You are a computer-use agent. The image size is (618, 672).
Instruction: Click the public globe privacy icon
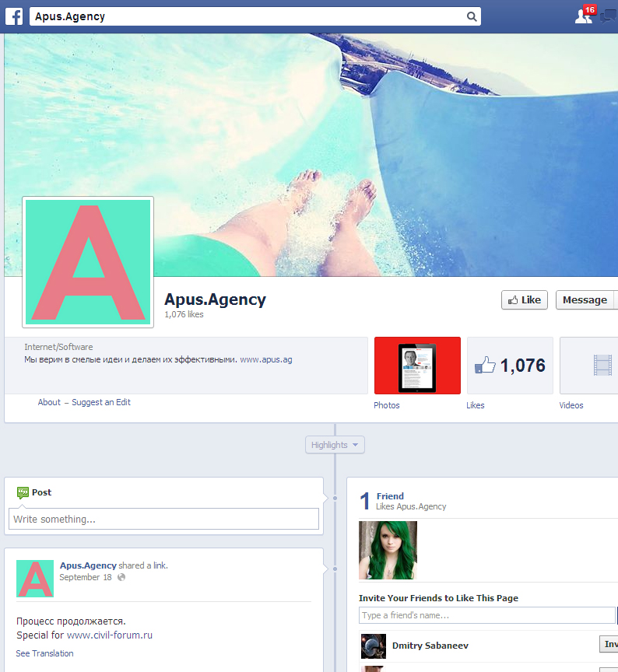tap(121, 577)
